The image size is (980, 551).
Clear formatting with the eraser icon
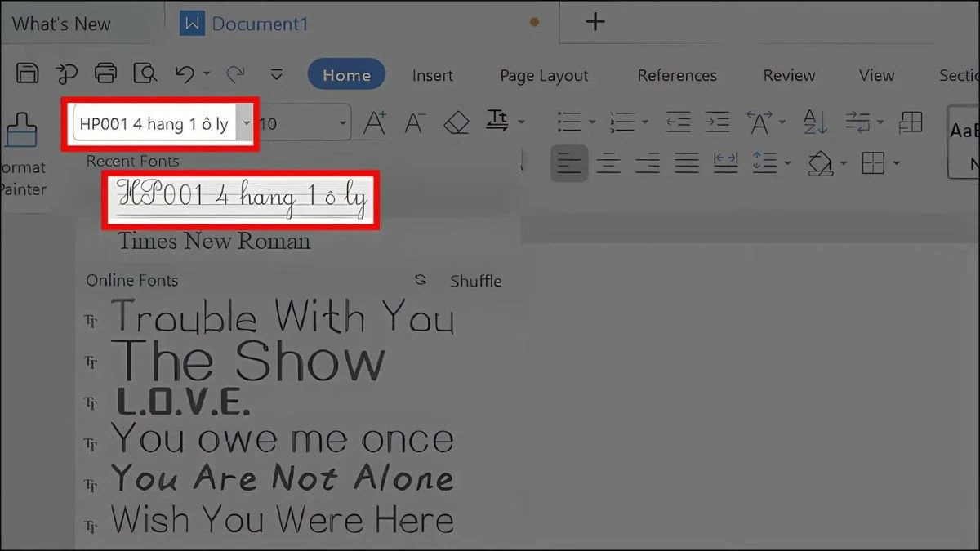[456, 123]
